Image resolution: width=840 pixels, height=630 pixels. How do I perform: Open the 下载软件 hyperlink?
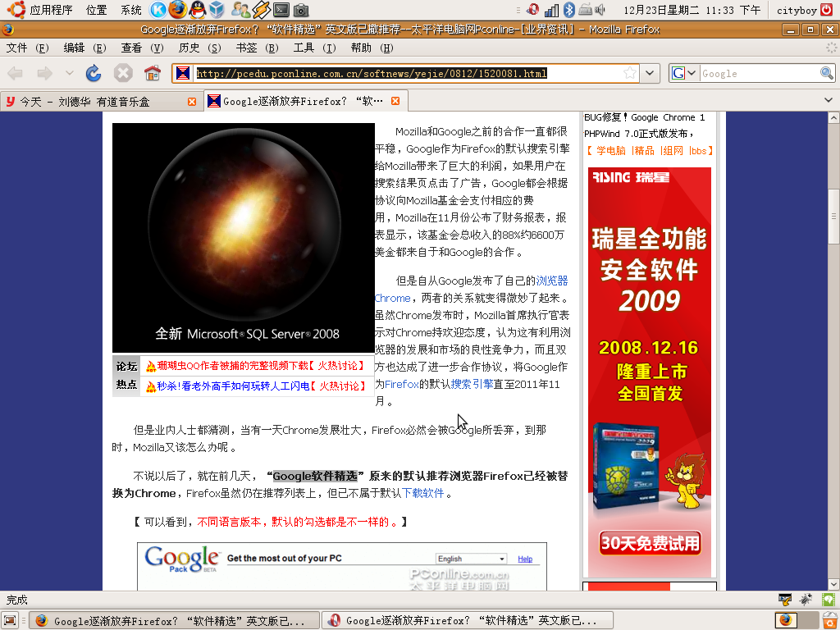[423, 493]
